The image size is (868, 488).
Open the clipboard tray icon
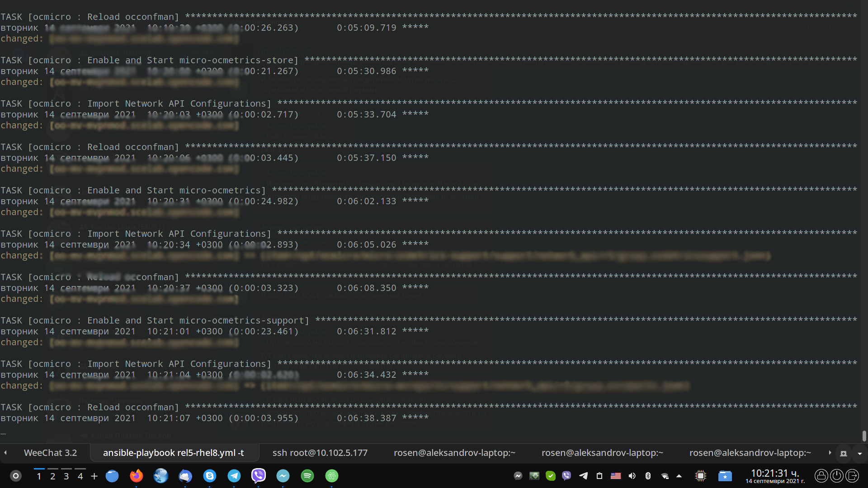point(599,476)
